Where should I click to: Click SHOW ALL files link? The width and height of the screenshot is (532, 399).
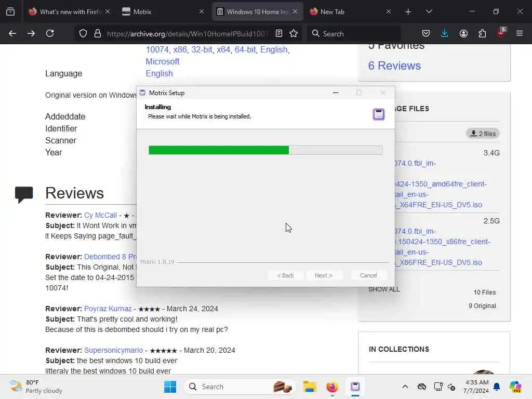(384, 289)
